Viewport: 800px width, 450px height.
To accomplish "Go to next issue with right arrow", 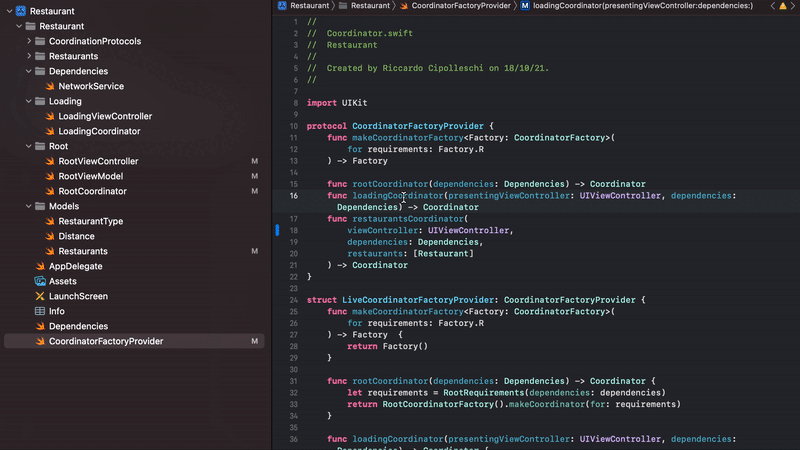I will point(793,6).
